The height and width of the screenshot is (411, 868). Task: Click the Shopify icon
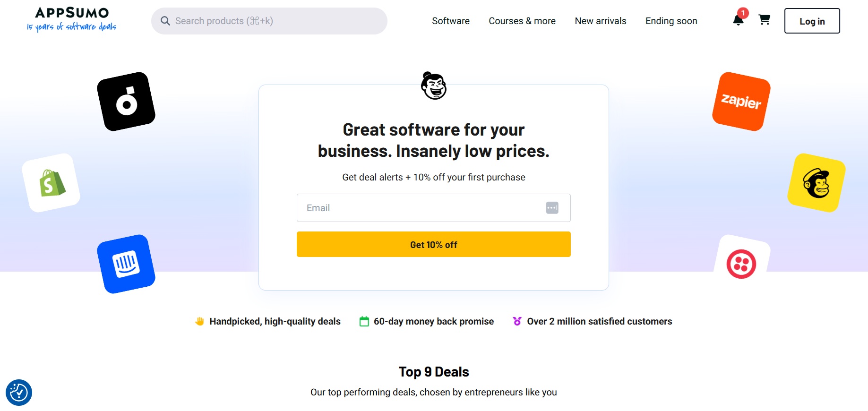[51, 182]
